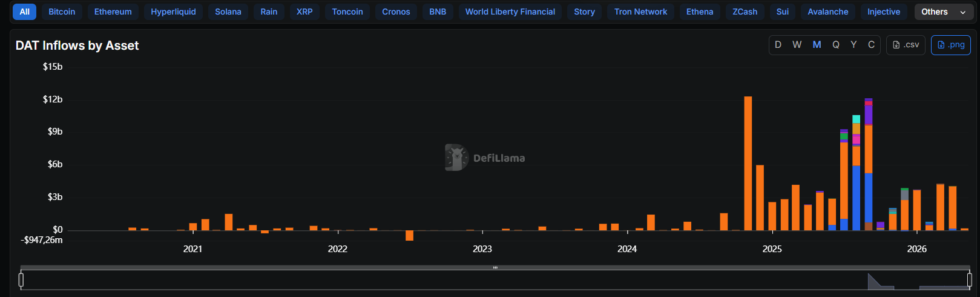The image size is (980, 297).
Task: Click the right range slider handle
Action: 970,279
